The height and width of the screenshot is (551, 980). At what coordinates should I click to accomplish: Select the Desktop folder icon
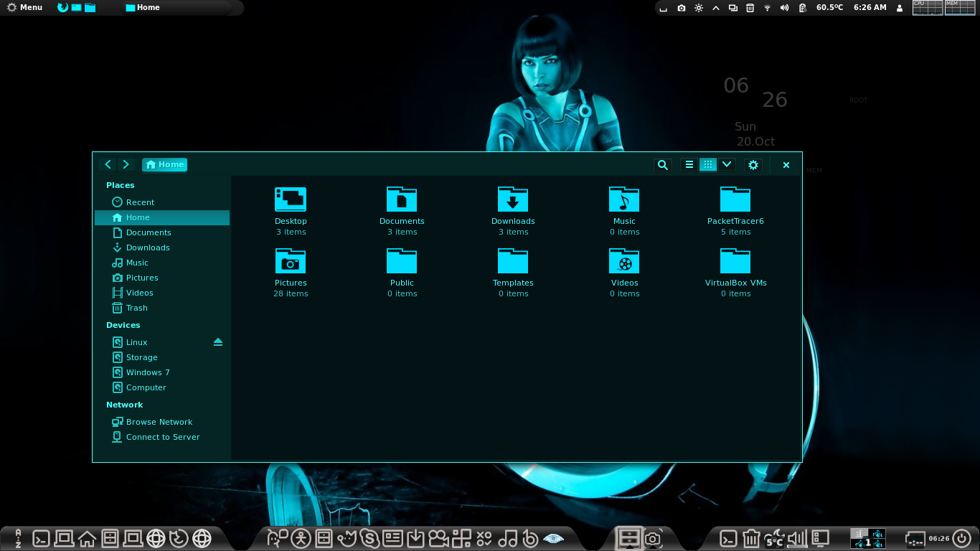(x=291, y=199)
